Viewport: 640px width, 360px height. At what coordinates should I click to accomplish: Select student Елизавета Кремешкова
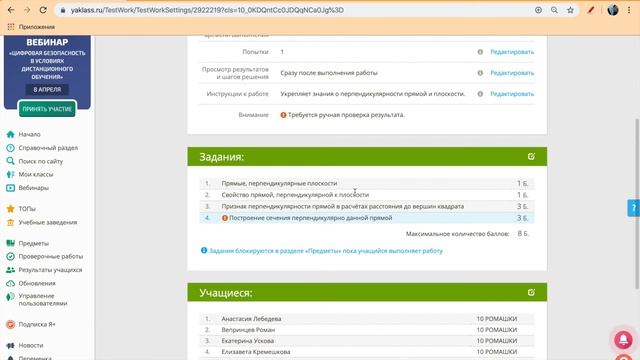click(x=256, y=352)
